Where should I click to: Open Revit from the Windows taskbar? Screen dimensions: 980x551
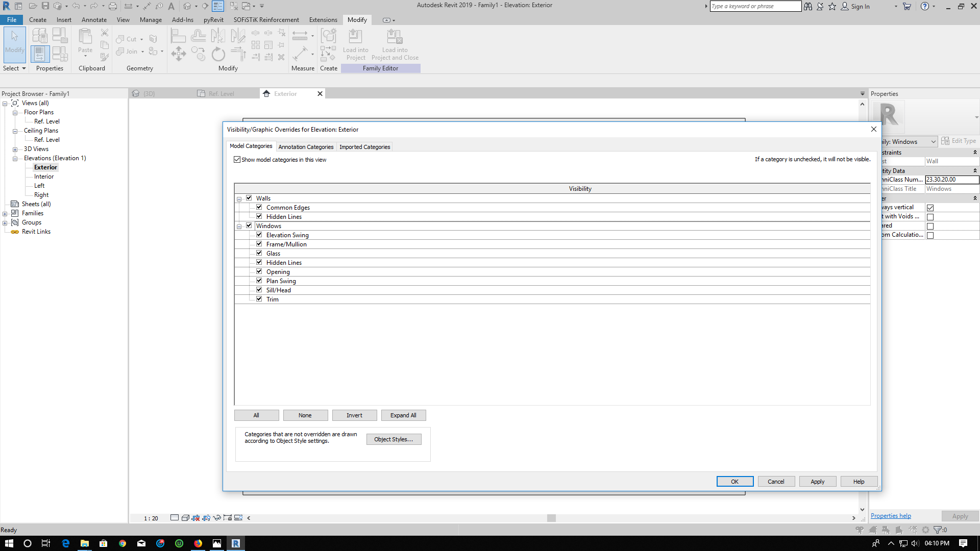(235, 543)
